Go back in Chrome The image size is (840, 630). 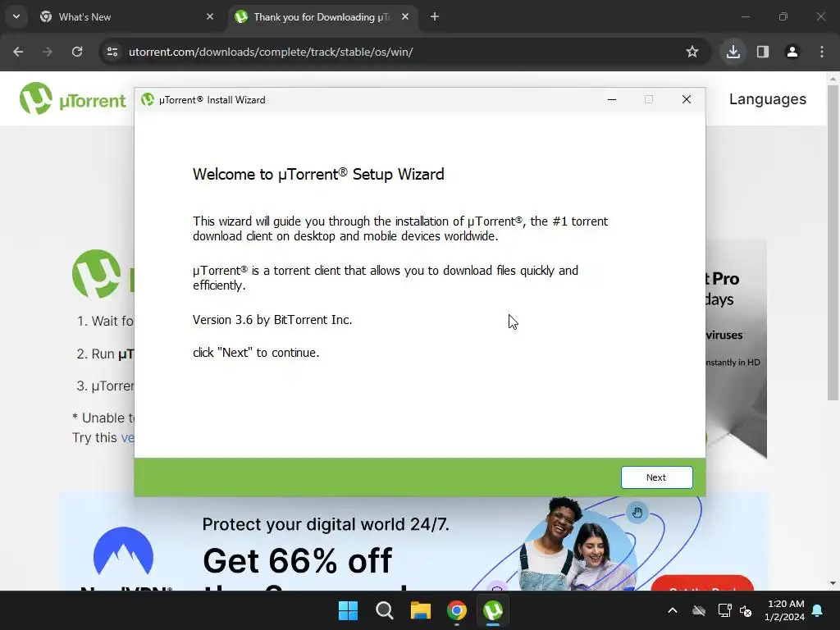tap(18, 52)
